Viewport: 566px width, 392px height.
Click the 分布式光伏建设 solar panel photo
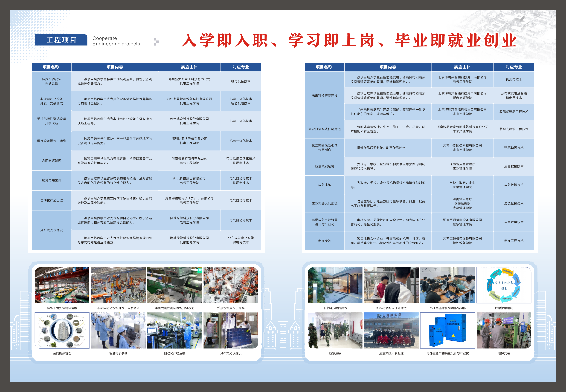tap(231, 330)
